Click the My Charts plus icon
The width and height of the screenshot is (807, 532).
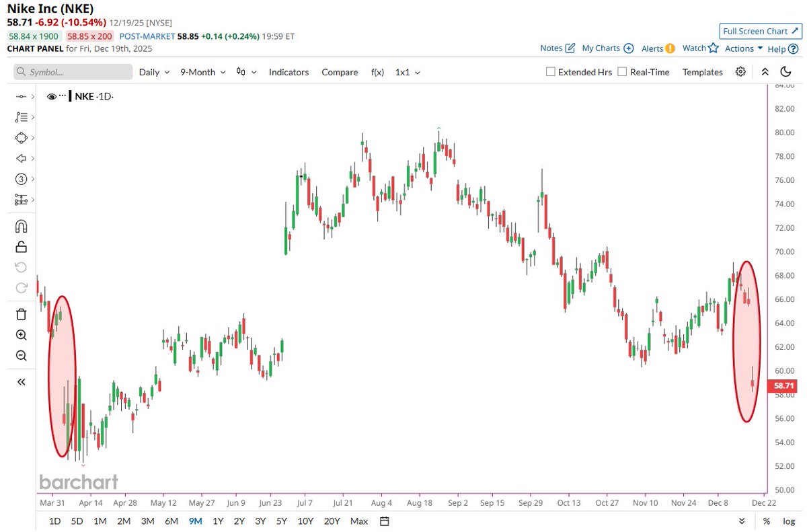coord(629,48)
